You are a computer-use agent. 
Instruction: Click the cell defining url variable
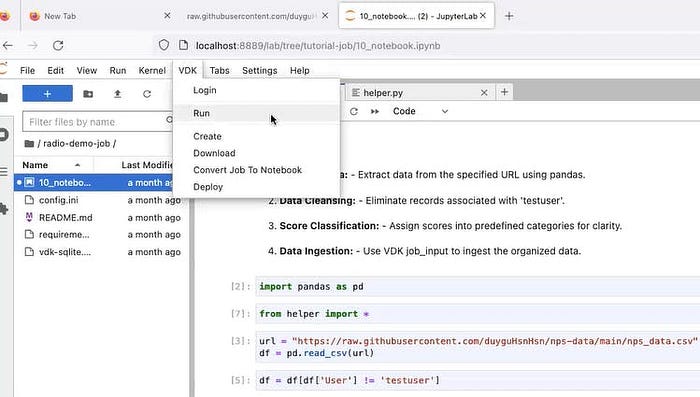point(478,347)
